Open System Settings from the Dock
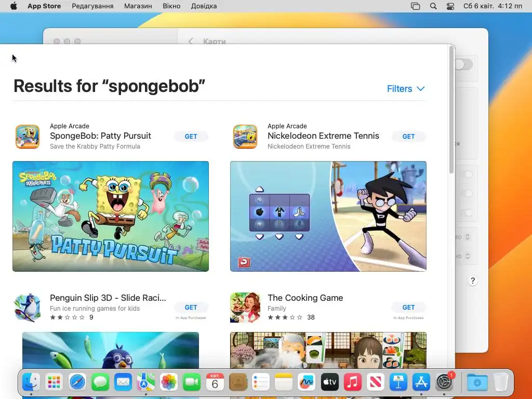This screenshot has height=399, width=532. [x=444, y=382]
